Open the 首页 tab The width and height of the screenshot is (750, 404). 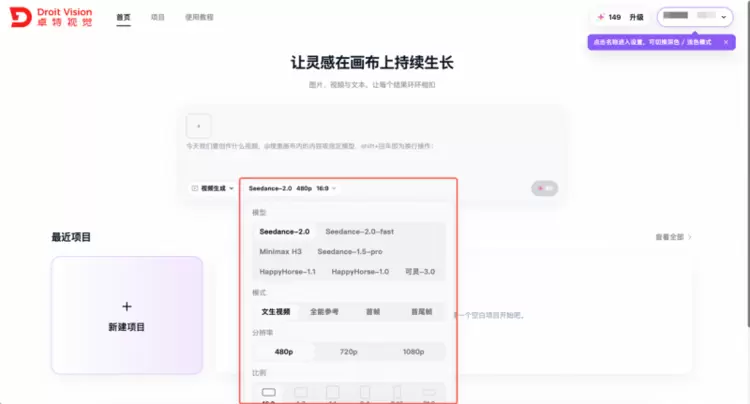[123, 17]
